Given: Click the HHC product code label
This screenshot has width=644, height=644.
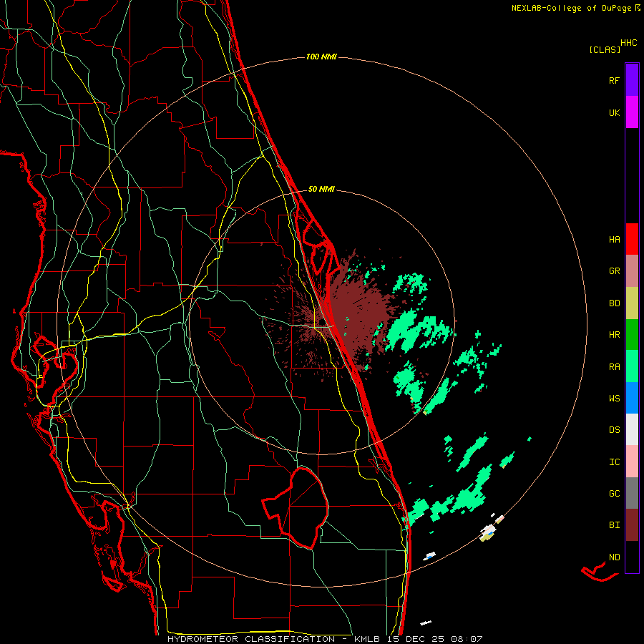Looking at the screenshot, I should (x=629, y=43).
